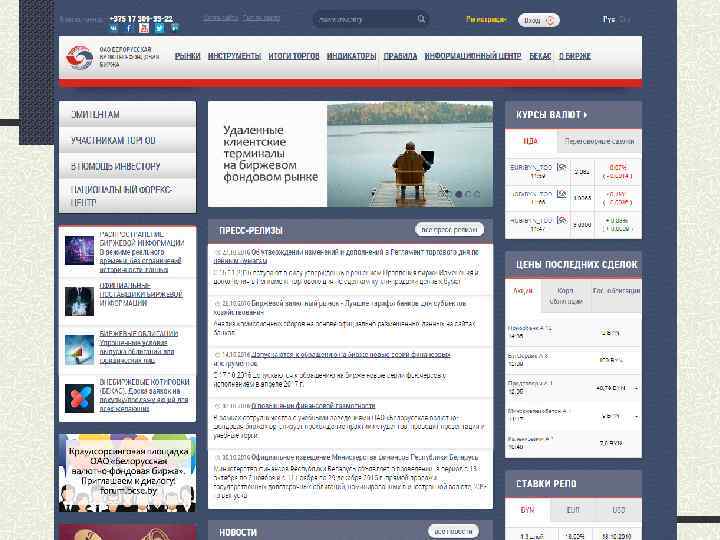Open Официальные поставщики биржевой информации link

[x=141, y=294]
